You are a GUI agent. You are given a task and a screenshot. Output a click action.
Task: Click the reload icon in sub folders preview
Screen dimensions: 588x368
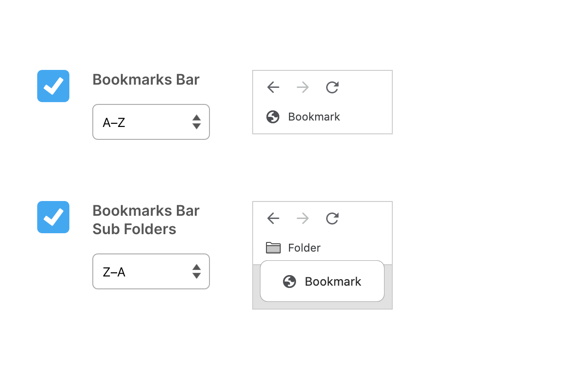332,218
